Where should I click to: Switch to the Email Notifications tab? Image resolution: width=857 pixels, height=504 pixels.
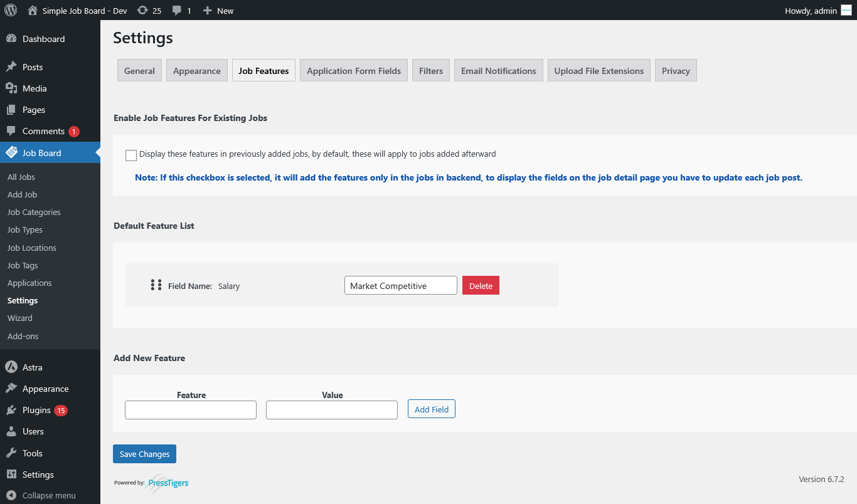[x=498, y=71]
